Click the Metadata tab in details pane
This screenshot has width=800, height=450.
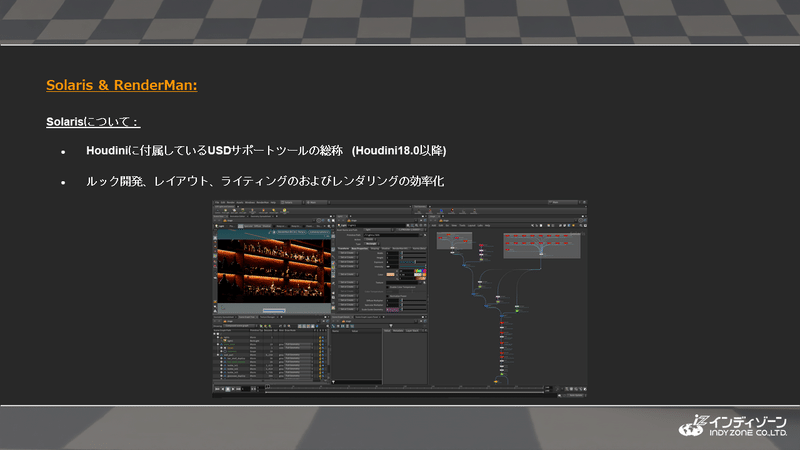click(398, 331)
